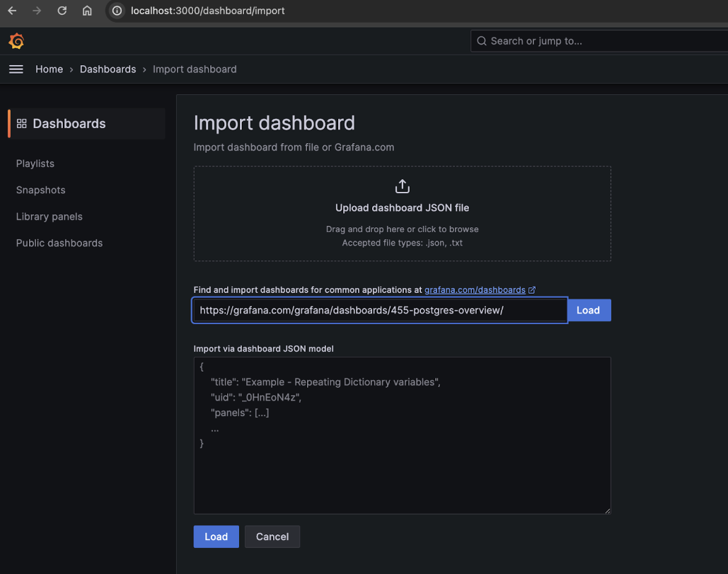
Task: Select the dashboard URL input field
Action: (x=379, y=310)
